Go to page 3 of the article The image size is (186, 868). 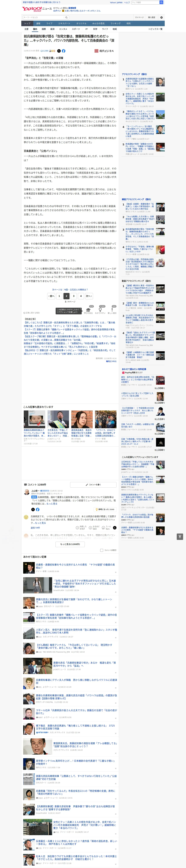[74, 296]
